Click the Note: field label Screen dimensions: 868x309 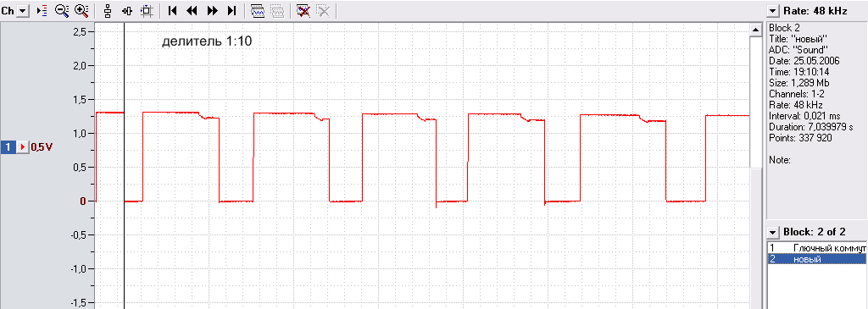[780, 160]
